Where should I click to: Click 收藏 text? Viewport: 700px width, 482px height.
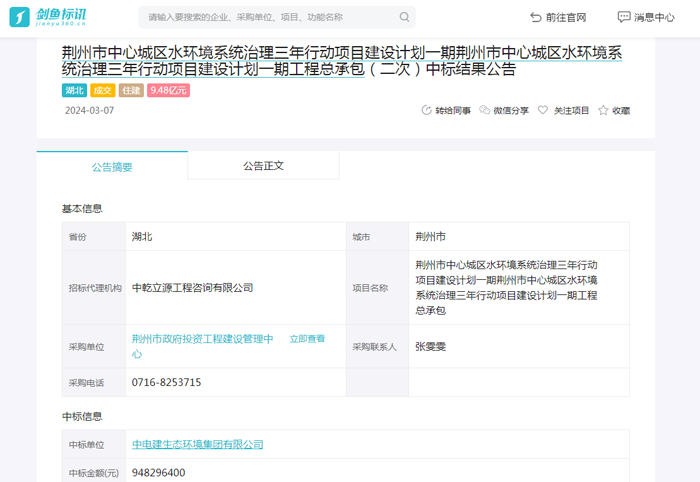[x=621, y=110]
